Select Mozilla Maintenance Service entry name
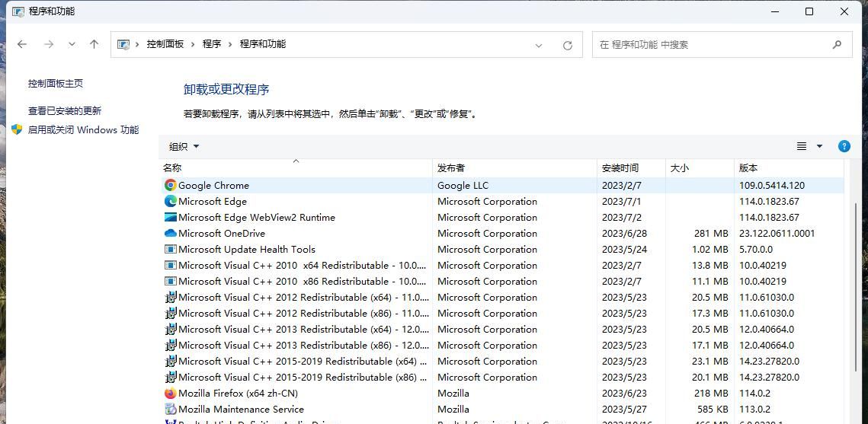The height and width of the screenshot is (424, 868). (241, 410)
